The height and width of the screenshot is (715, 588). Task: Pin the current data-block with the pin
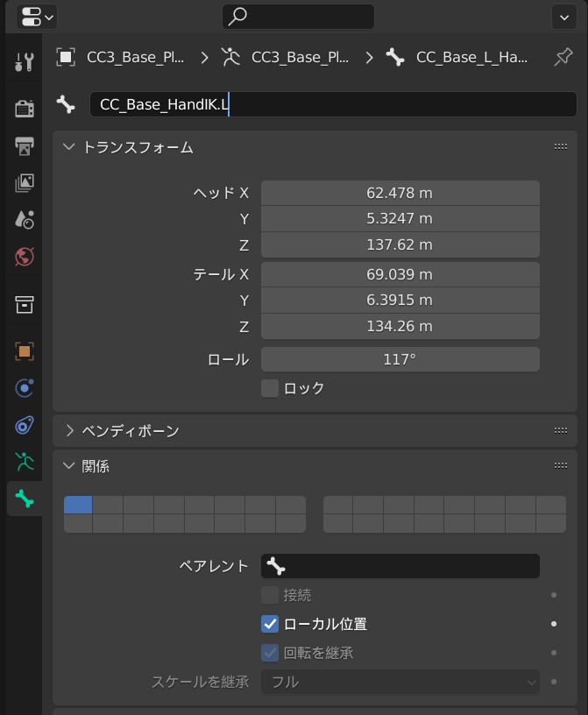tap(563, 56)
